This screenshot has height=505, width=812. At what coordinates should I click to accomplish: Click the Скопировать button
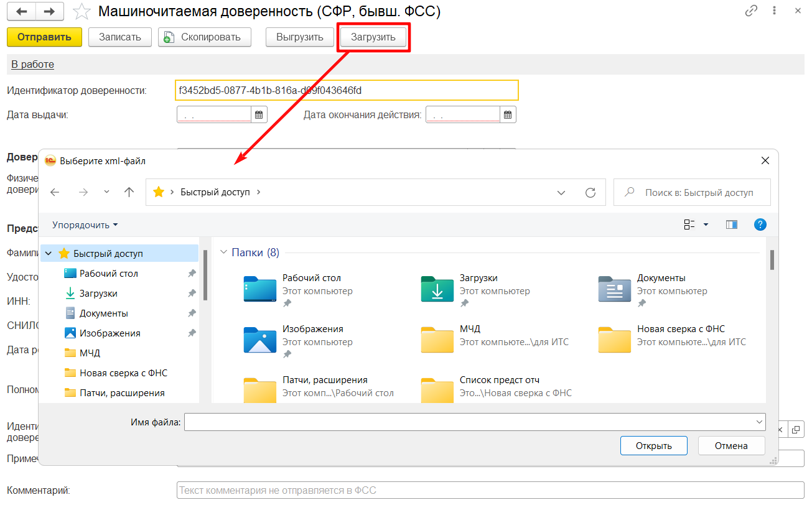(x=204, y=37)
